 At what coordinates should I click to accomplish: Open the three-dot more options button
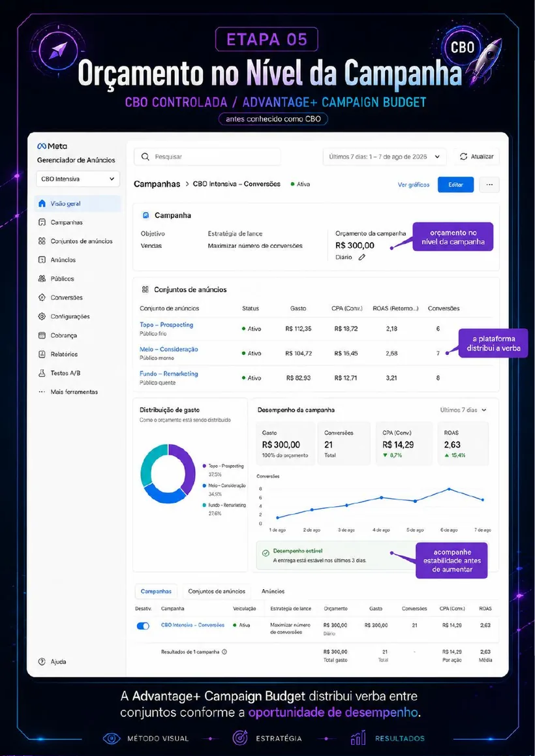click(489, 185)
